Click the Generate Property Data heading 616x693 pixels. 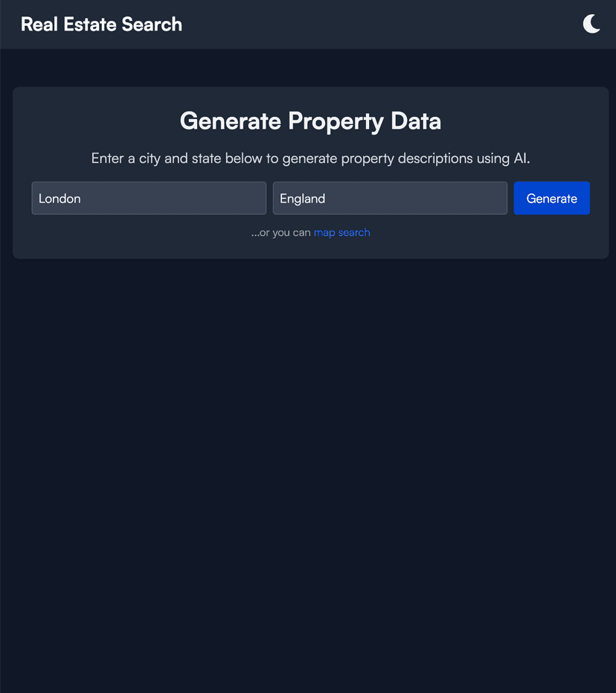(310, 121)
